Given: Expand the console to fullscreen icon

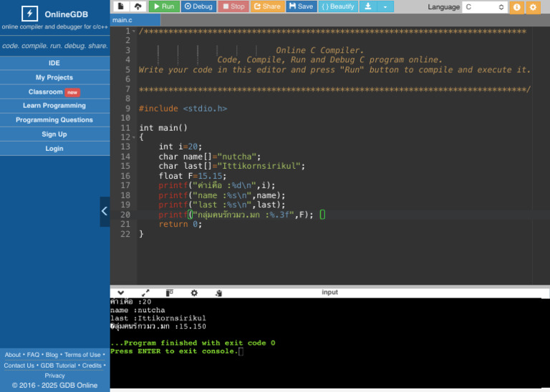Looking at the screenshot, I should click(145, 293).
